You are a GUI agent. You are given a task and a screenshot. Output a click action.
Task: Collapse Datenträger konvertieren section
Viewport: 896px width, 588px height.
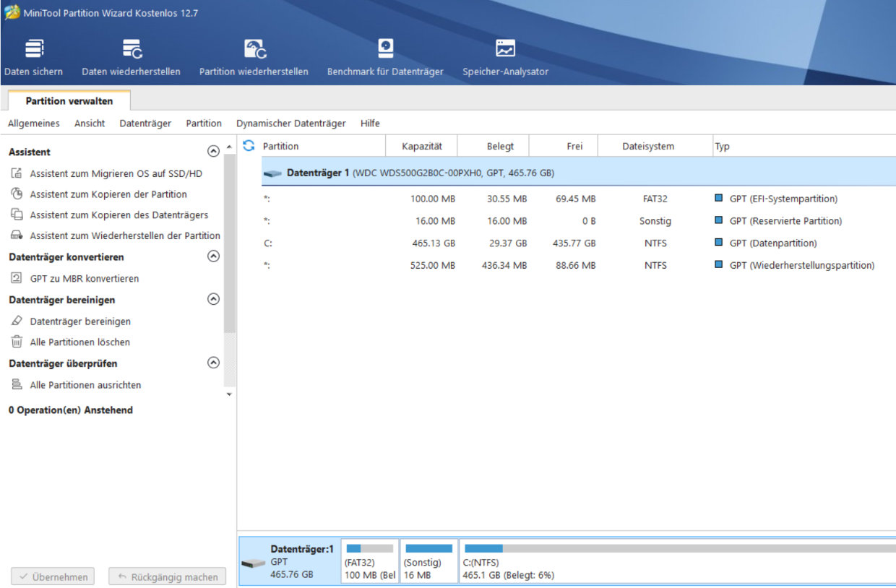click(213, 256)
